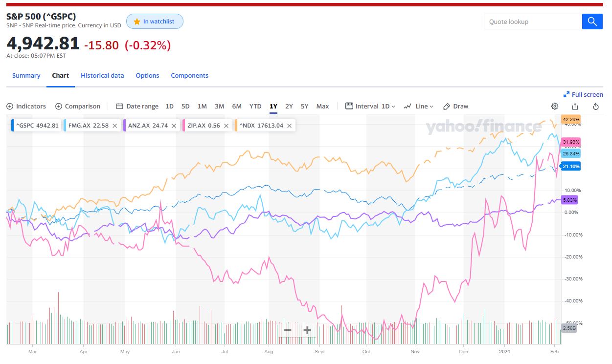Open chart settings gear icon

coord(554,107)
